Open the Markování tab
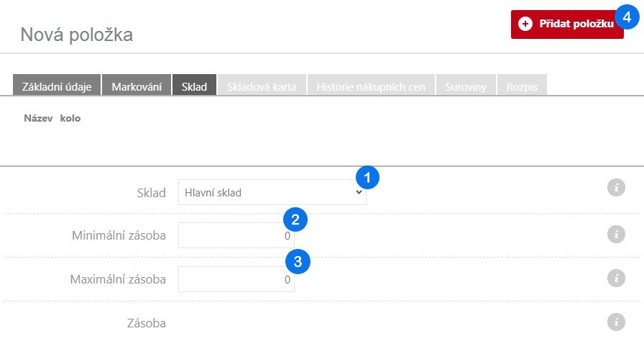The image size is (644, 354). [136, 87]
